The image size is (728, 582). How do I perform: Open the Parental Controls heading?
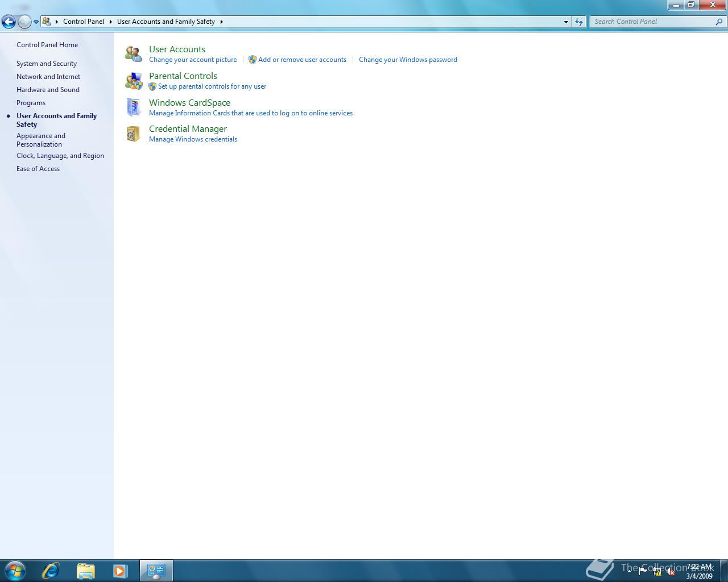click(x=183, y=76)
